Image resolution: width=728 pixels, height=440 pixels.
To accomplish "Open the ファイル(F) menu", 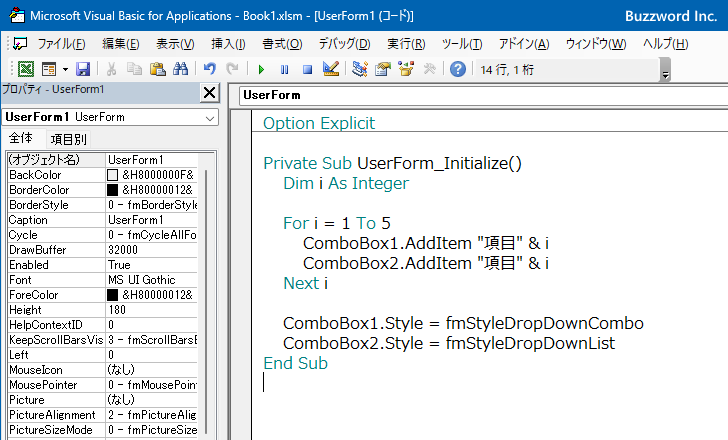I will pyautogui.click(x=61, y=44).
